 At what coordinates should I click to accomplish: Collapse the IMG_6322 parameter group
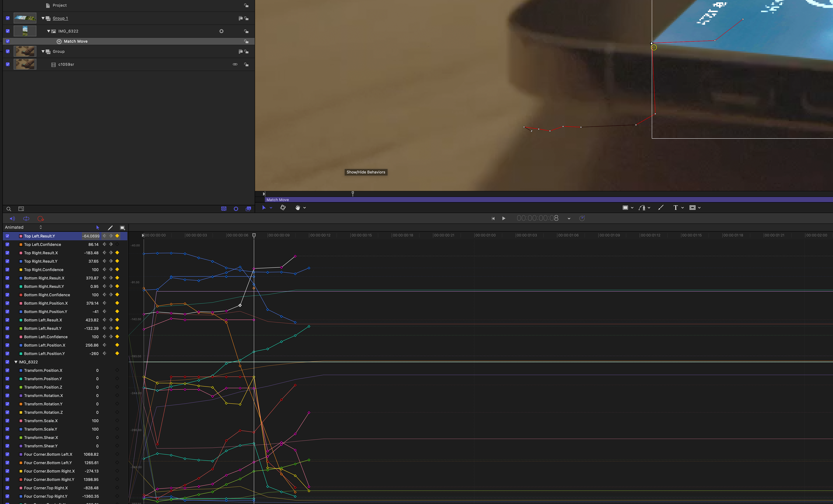click(x=16, y=362)
